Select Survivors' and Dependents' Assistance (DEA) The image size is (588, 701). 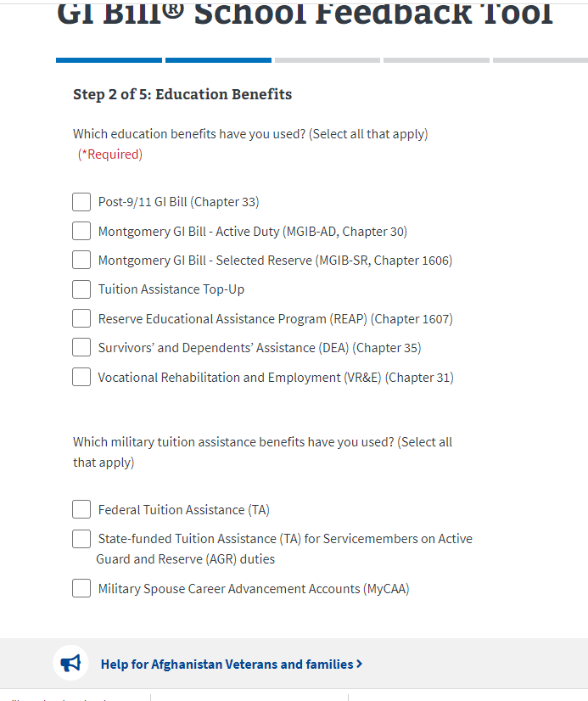tap(81, 347)
